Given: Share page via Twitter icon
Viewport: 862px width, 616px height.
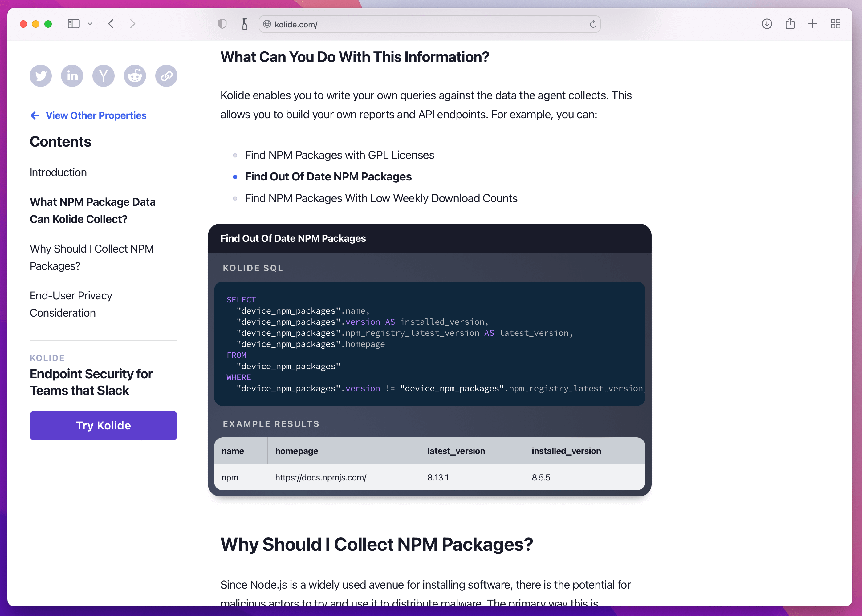Looking at the screenshot, I should click(41, 76).
